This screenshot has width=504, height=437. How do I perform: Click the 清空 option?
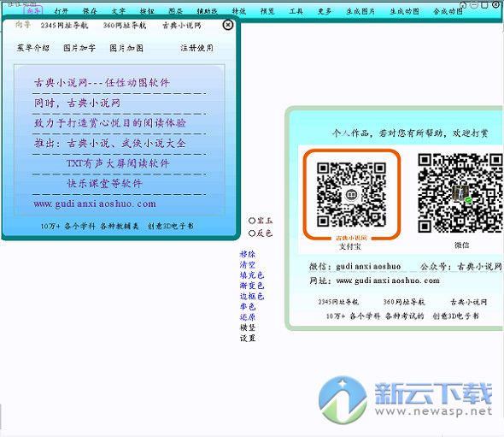[x=248, y=264]
